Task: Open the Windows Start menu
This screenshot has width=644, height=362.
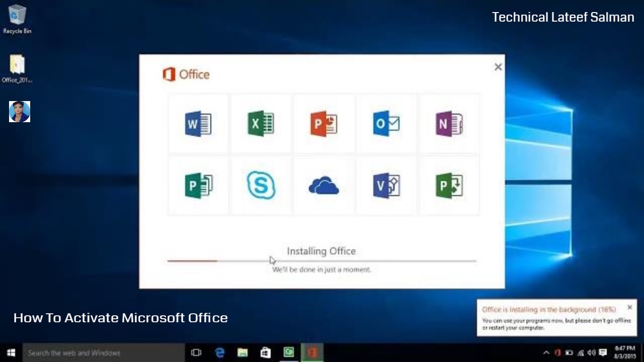Action: pyautogui.click(x=11, y=353)
